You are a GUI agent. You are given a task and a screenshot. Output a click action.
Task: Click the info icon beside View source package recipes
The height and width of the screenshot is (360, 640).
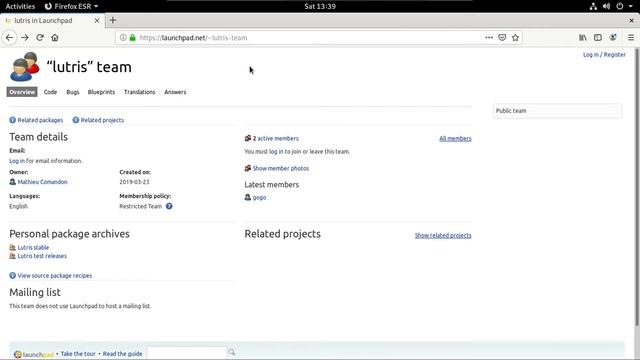[x=13, y=276]
